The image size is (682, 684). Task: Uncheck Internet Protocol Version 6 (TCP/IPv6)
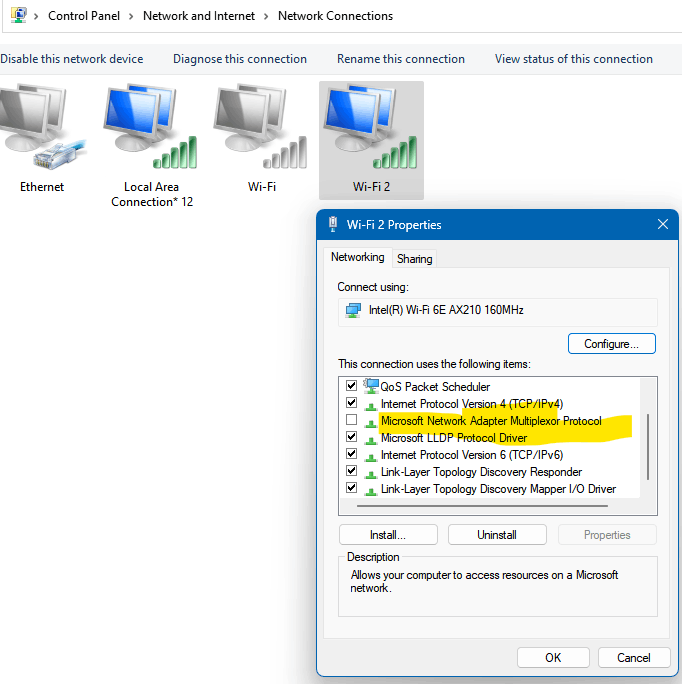click(x=351, y=453)
